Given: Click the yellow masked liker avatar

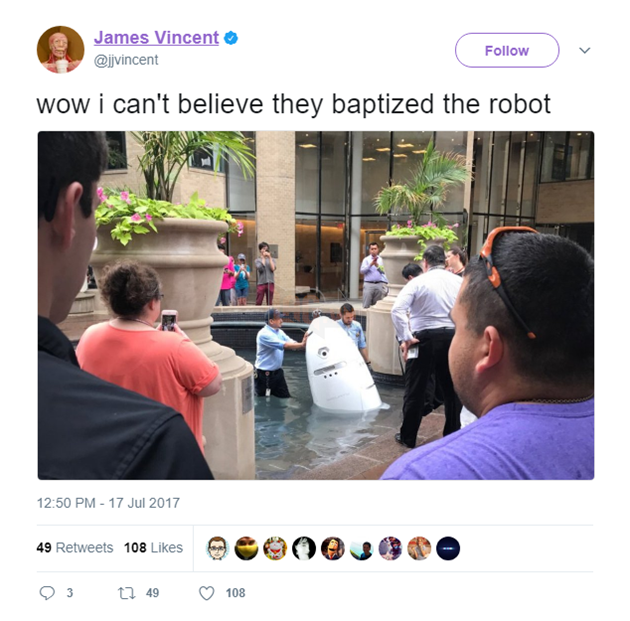Looking at the screenshot, I should pyautogui.click(x=246, y=548).
